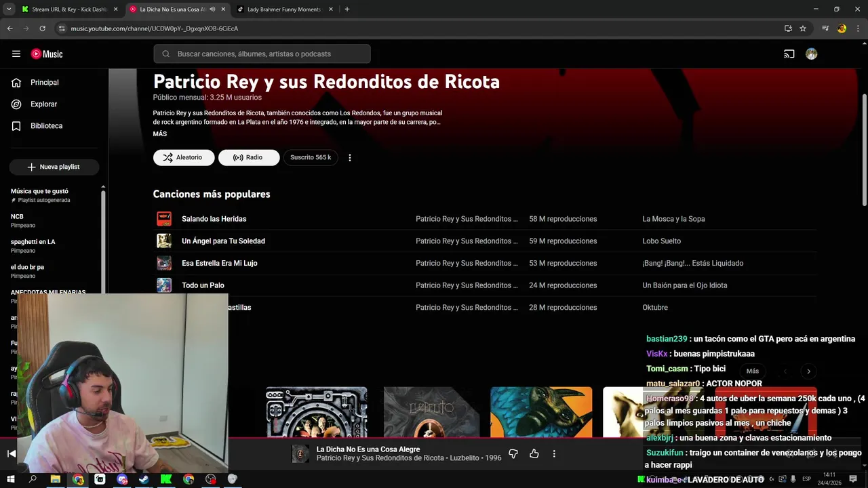Open Chrome three-dot menu
The width and height of the screenshot is (868, 488).
(x=857, y=28)
